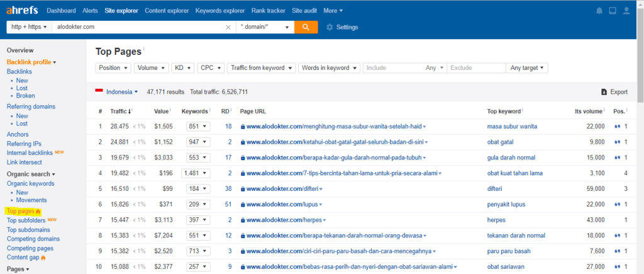
Task: Open the user account icon
Action: click(626, 11)
